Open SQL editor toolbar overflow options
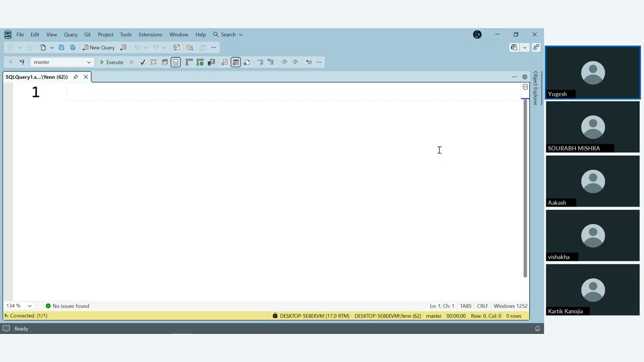The image size is (644, 362). (319, 62)
